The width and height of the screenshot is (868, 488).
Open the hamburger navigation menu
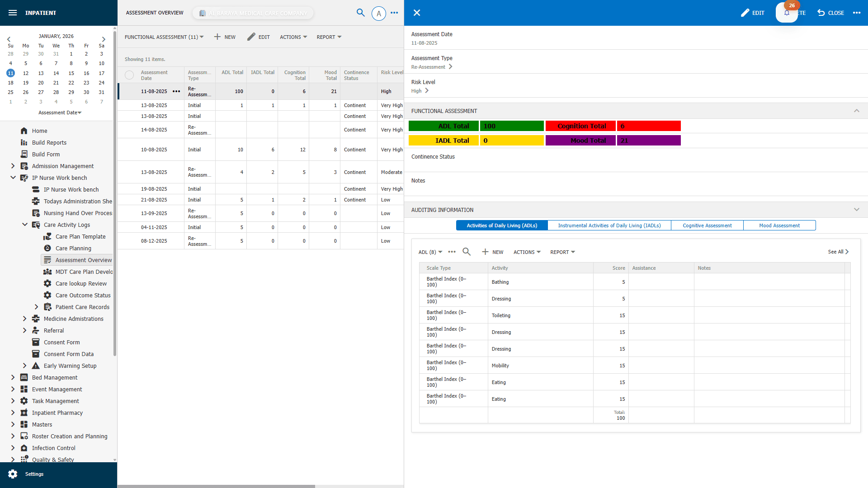[12, 13]
